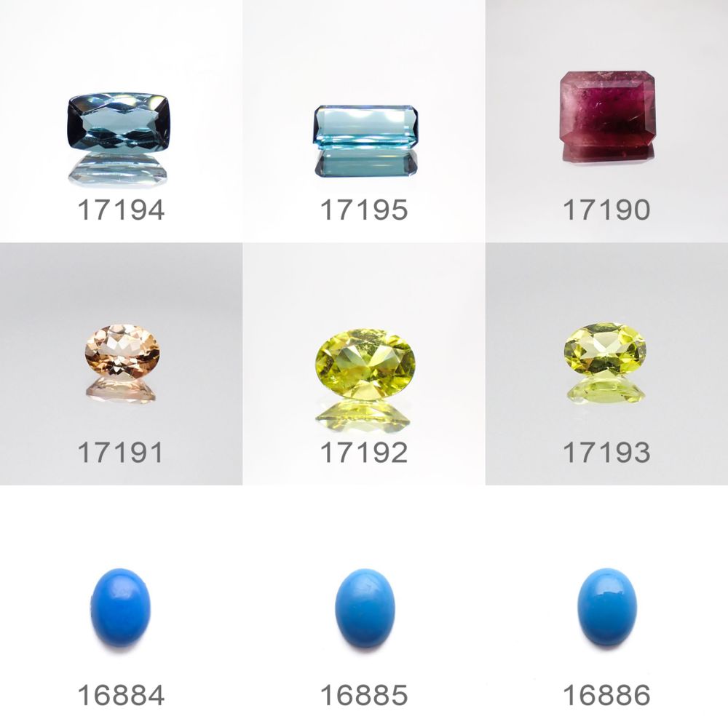Click the item number label 16886
The image size is (728, 727).
[606, 696]
